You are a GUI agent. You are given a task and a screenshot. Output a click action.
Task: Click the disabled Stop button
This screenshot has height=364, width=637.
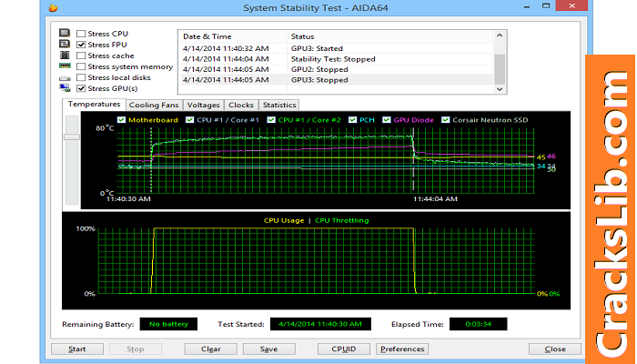click(x=136, y=349)
